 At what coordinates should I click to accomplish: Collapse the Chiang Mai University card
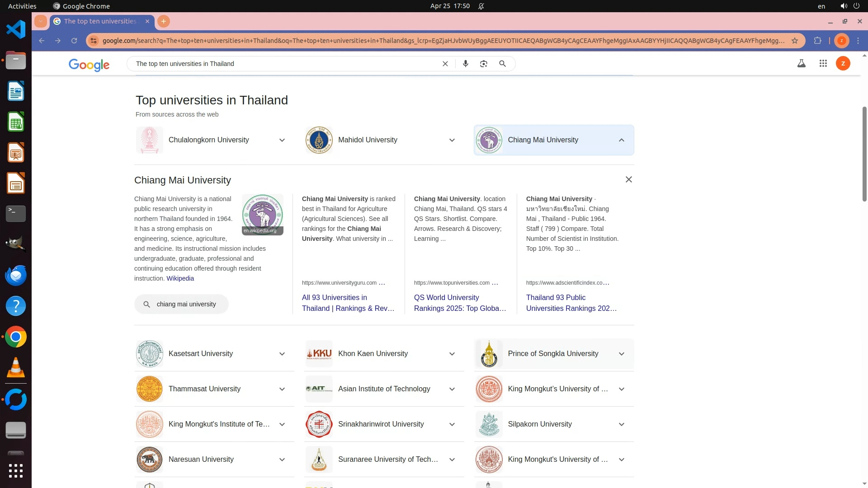coord(621,140)
